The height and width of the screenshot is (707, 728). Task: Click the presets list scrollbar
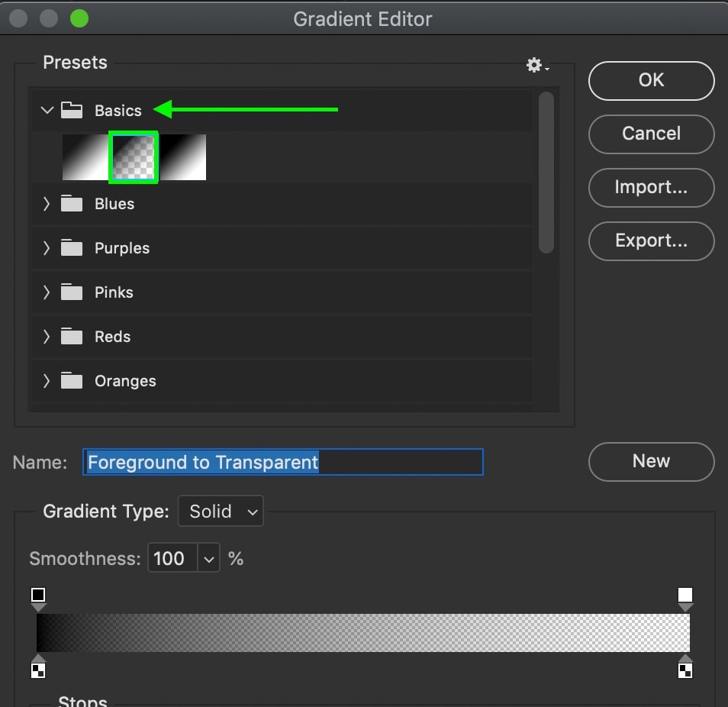pos(546,173)
